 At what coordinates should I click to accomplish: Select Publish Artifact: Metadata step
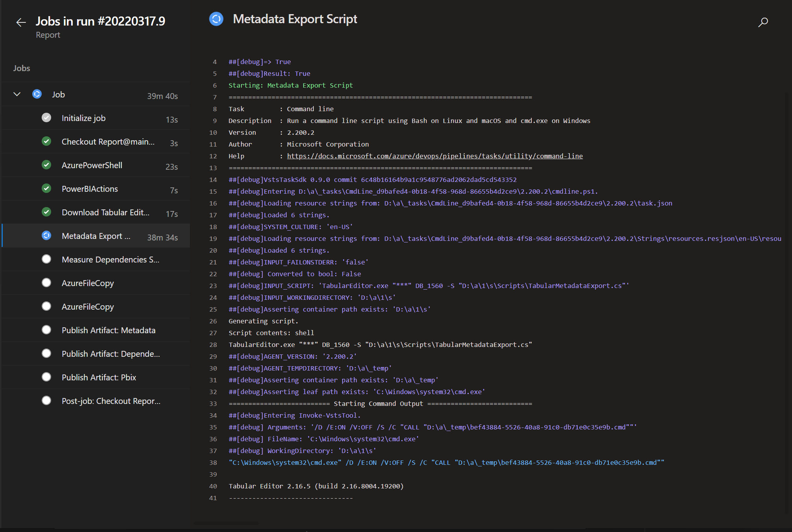click(109, 330)
